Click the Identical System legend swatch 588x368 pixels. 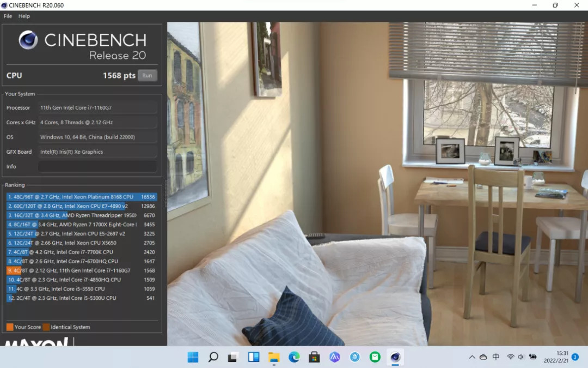point(46,327)
